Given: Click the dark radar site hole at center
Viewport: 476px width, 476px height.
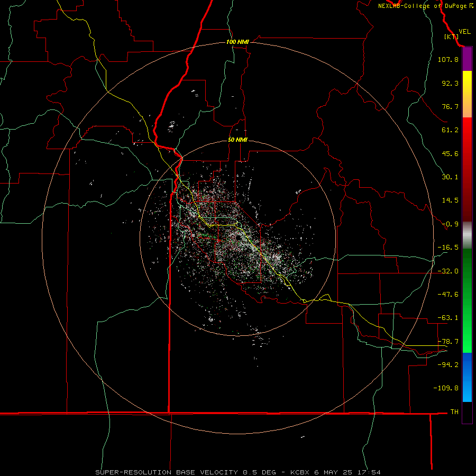Looking at the screenshot, I should point(239,237).
